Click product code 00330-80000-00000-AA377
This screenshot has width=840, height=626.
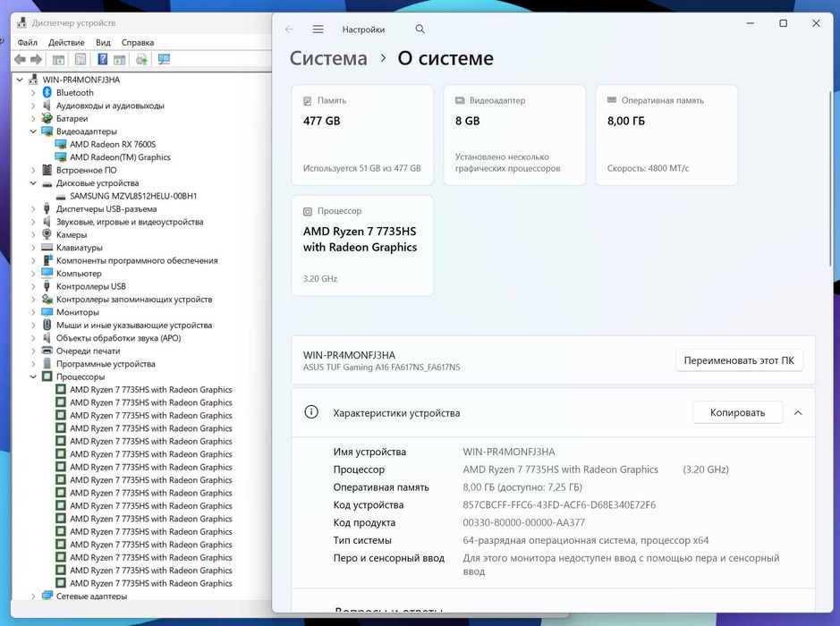coord(523,522)
